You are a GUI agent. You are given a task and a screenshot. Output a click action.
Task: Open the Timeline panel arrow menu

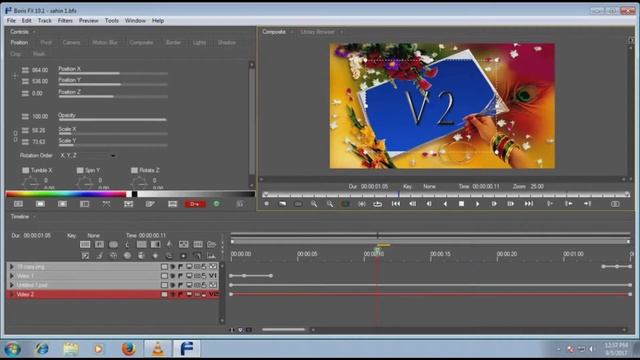(x=34, y=217)
